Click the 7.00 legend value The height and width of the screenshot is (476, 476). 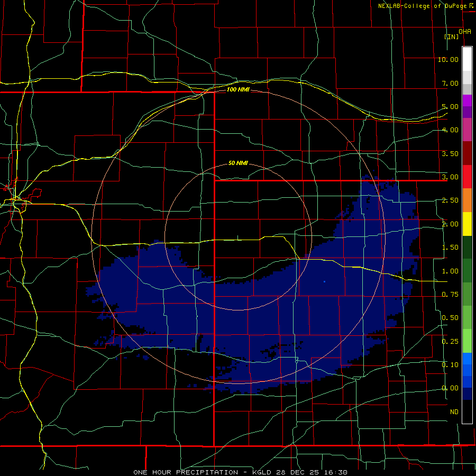click(450, 83)
